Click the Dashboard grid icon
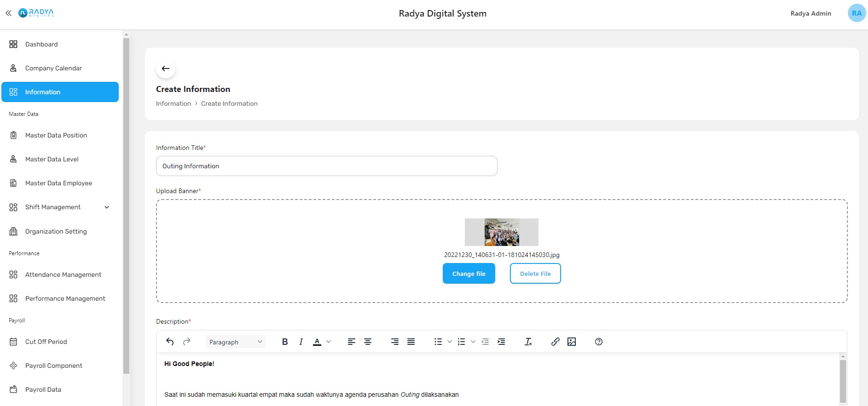Viewport: 868px width, 406px height. pyautogui.click(x=13, y=44)
